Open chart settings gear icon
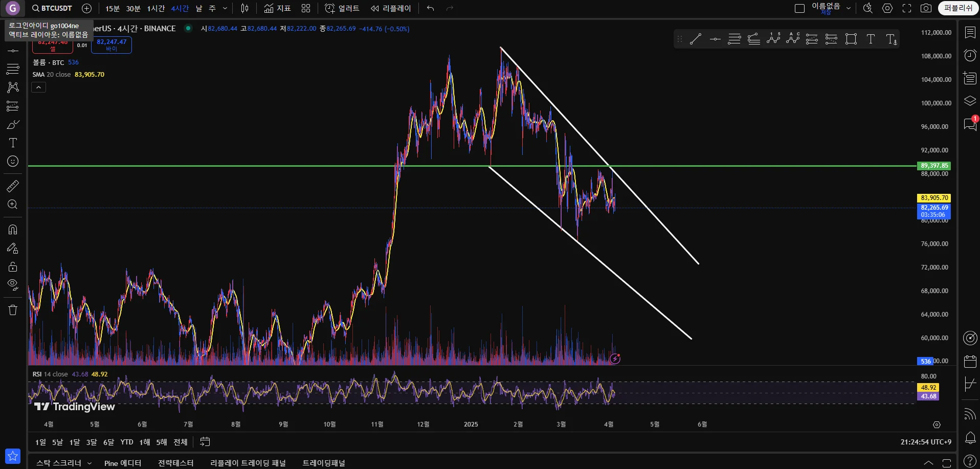Viewport: 980px width, 469px height. 887,8
